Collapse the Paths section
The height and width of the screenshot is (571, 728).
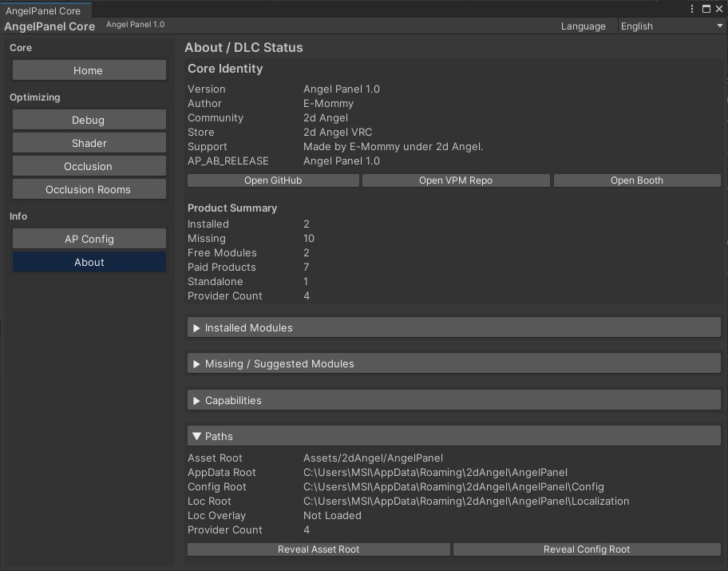(x=453, y=436)
